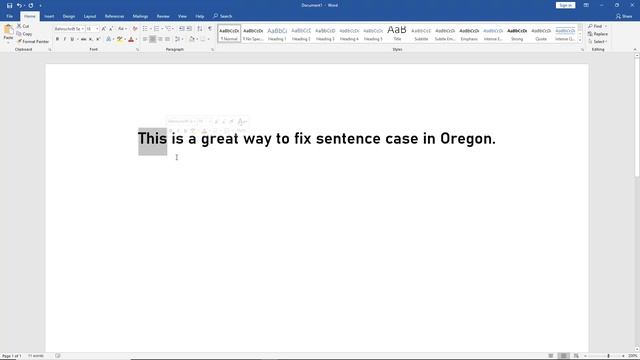The height and width of the screenshot is (360, 640).
Task: Switch to Read Mode view
Action: point(551,356)
